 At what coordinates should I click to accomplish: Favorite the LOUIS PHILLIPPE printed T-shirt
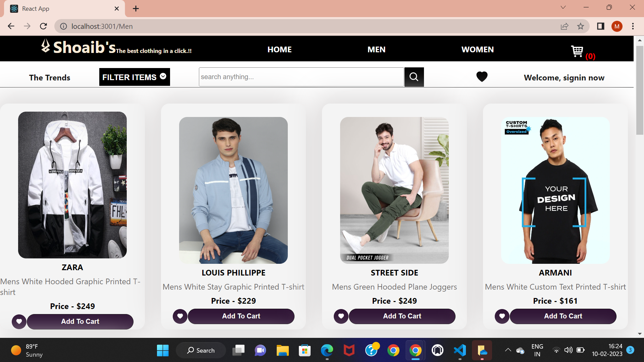pyautogui.click(x=180, y=316)
